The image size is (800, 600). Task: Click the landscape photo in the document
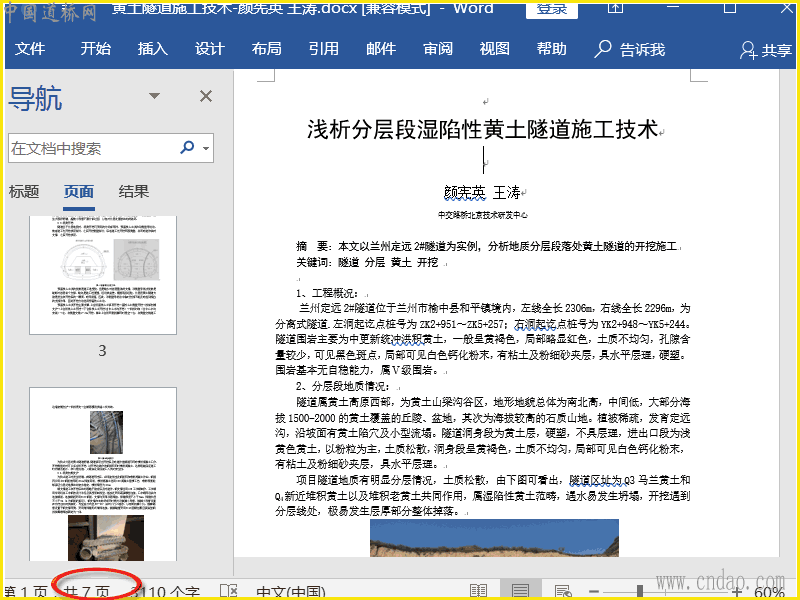pyautogui.click(x=494, y=538)
